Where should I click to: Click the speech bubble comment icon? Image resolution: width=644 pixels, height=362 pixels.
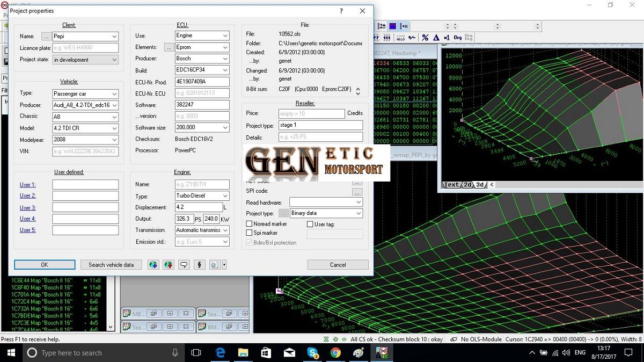tap(184, 265)
